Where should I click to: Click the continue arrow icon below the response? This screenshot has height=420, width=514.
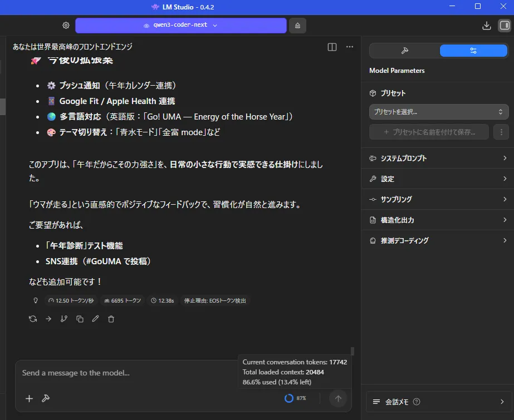[48, 319]
